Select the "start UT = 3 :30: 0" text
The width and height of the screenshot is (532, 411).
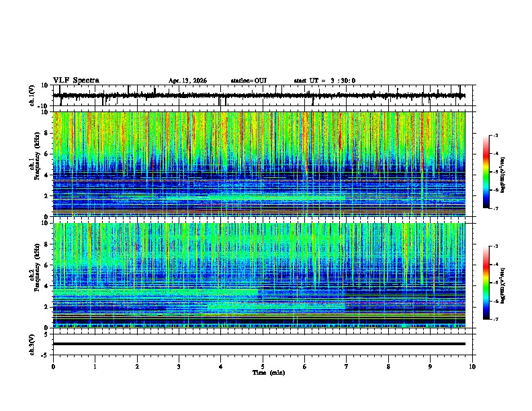(x=324, y=81)
